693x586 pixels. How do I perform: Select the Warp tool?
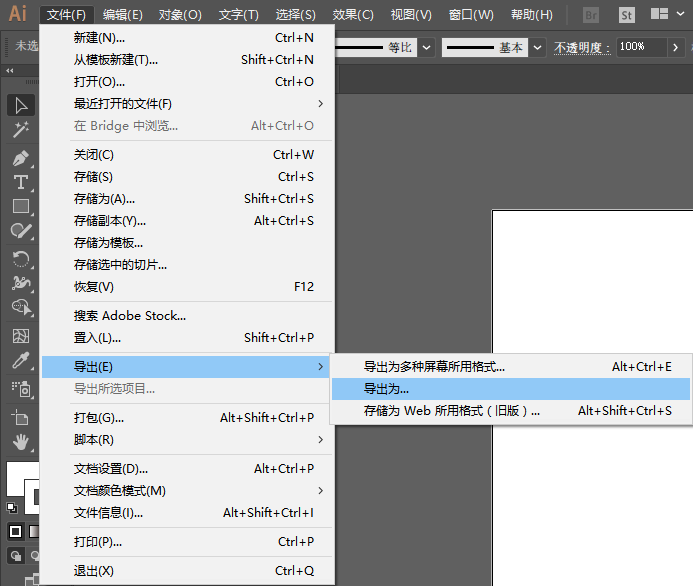(x=21, y=283)
